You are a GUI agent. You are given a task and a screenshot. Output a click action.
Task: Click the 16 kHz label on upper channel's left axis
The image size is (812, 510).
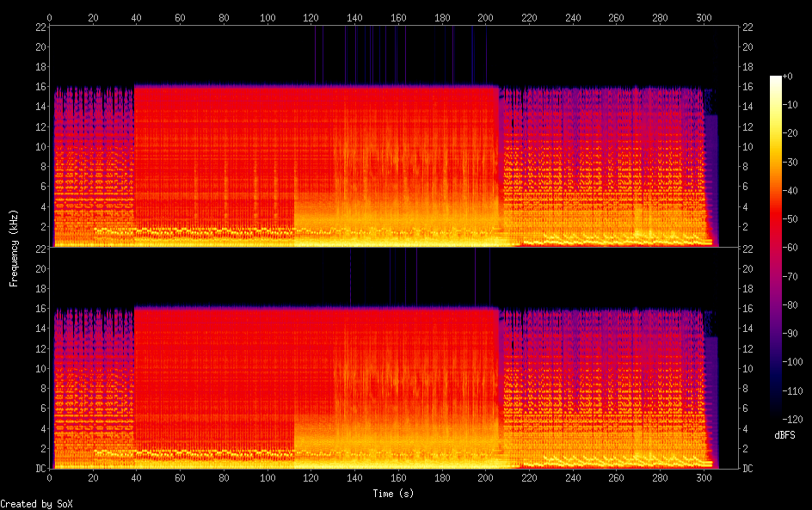(40, 87)
